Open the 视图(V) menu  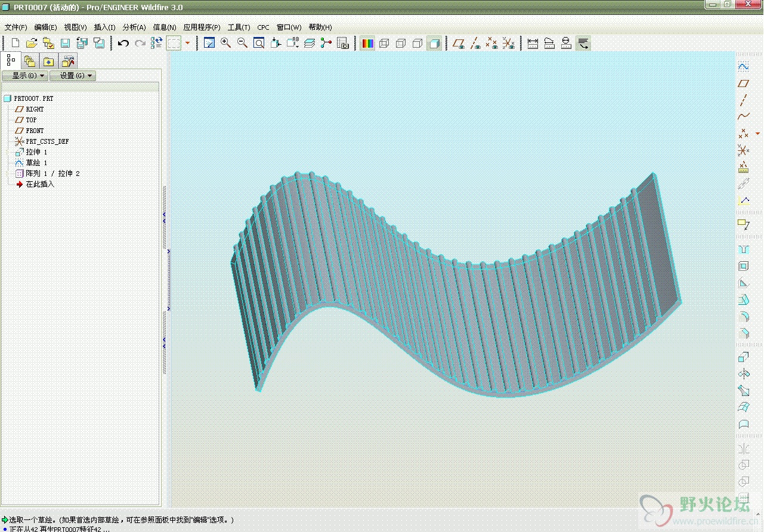pyautogui.click(x=76, y=27)
